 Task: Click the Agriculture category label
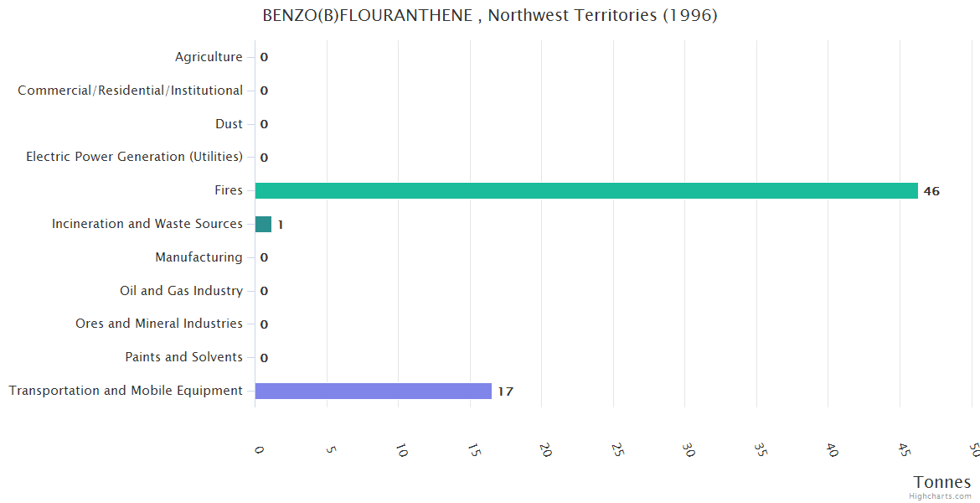point(209,57)
